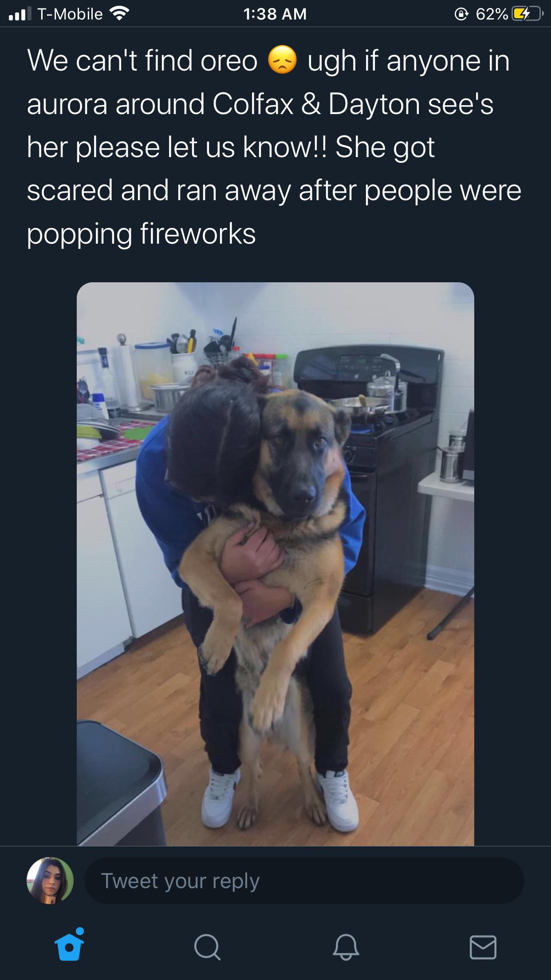Tap the blue new-tweets dot on Home
The height and width of the screenshot is (980, 551).
(x=80, y=931)
